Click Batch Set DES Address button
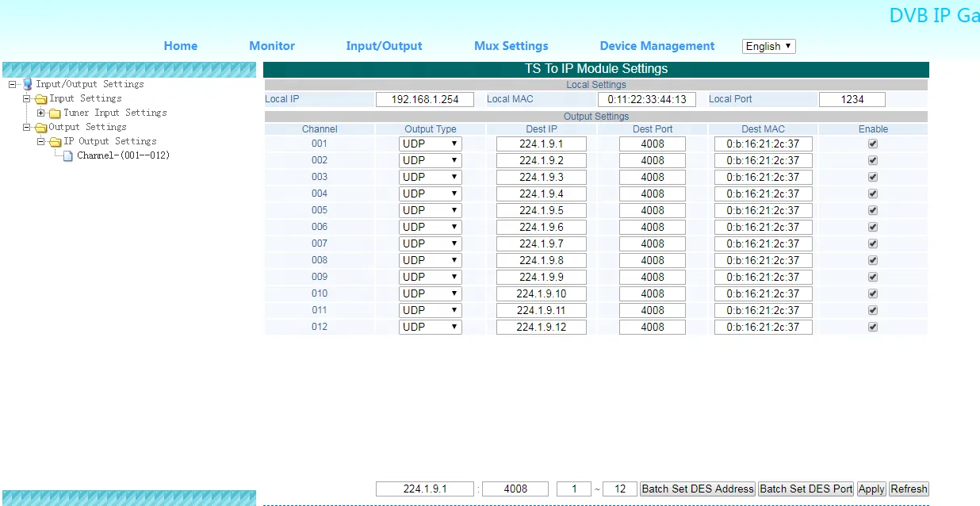This screenshot has width=980, height=506. pyautogui.click(x=698, y=489)
